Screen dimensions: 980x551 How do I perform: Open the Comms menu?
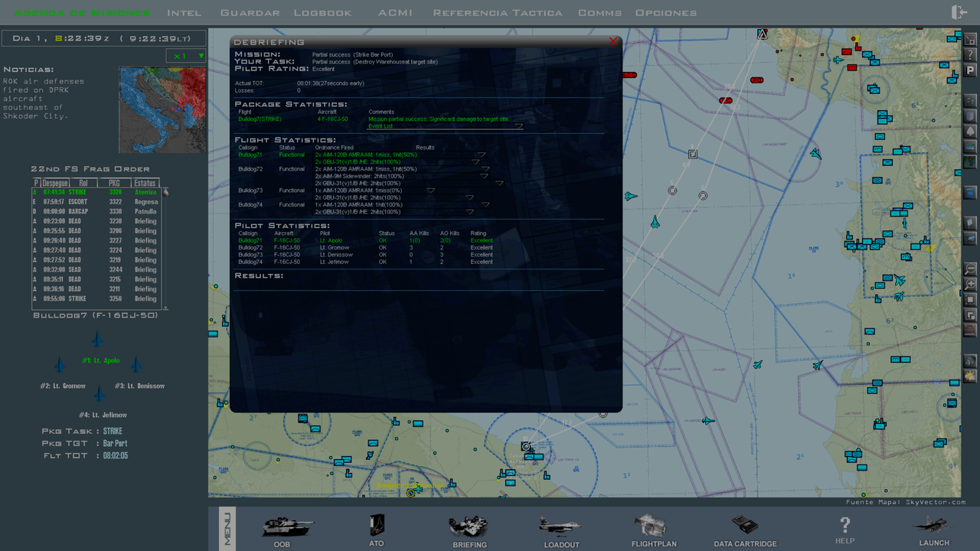click(599, 13)
